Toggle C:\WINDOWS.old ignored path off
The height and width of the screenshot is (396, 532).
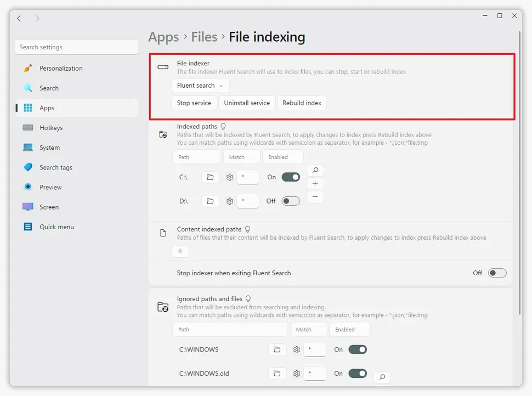[x=358, y=374]
